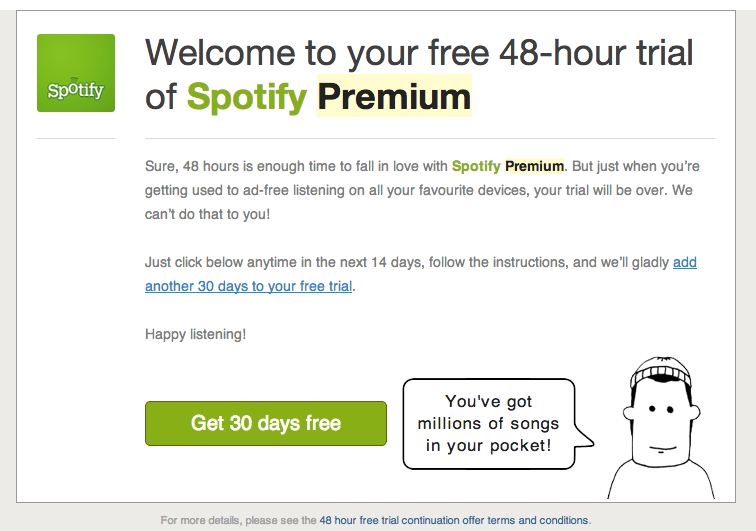Click the 'Happy listening!' sign-off text
This screenshot has width=756, height=531.
click(196, 334)
